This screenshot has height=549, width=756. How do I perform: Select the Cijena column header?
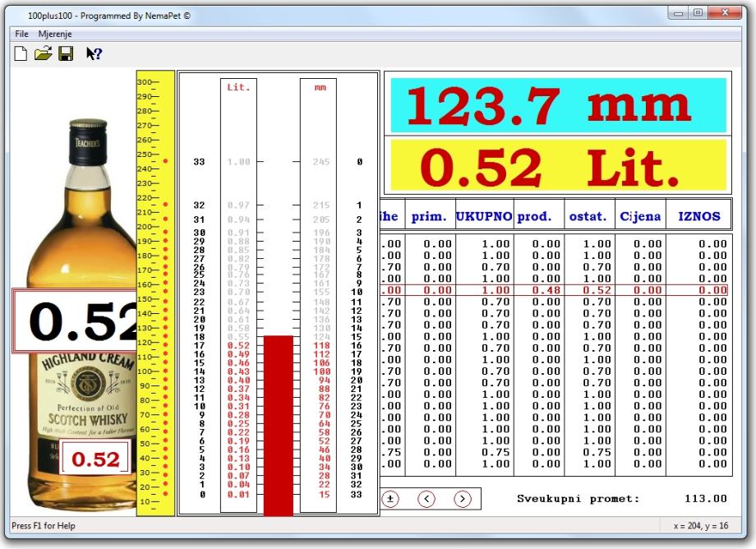639,217
